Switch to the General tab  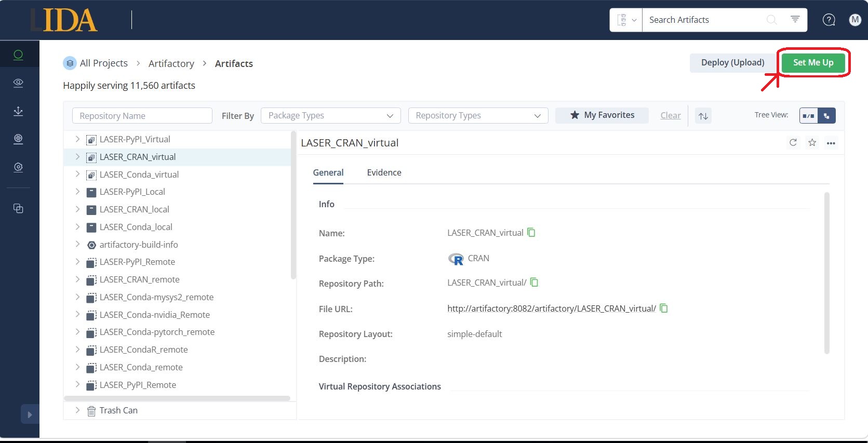(x=328, y=172)
